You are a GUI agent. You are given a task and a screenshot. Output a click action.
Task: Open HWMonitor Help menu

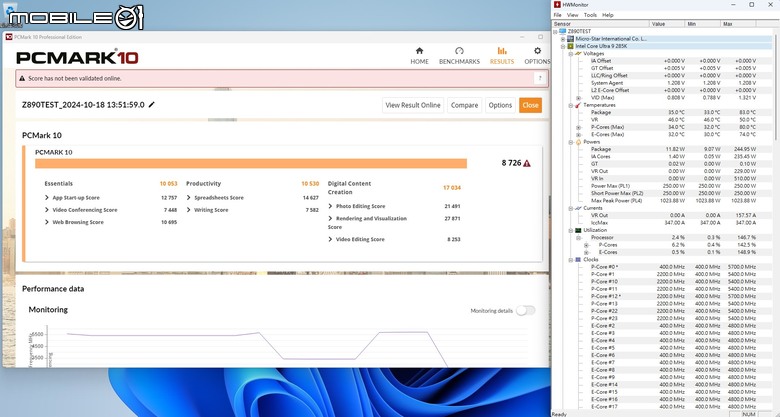pyautogui.click(x=607, y=15)
